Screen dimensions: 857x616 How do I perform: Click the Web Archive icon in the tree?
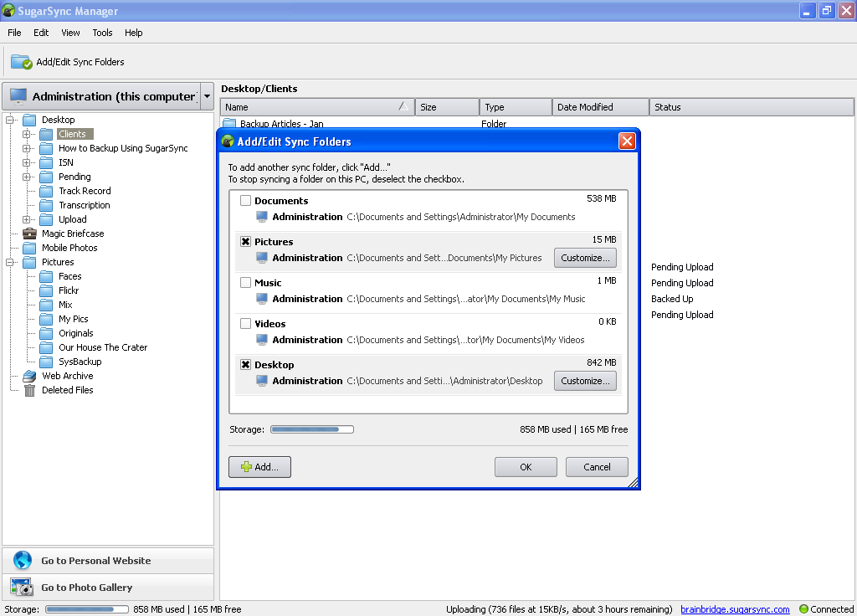(29, 376)
